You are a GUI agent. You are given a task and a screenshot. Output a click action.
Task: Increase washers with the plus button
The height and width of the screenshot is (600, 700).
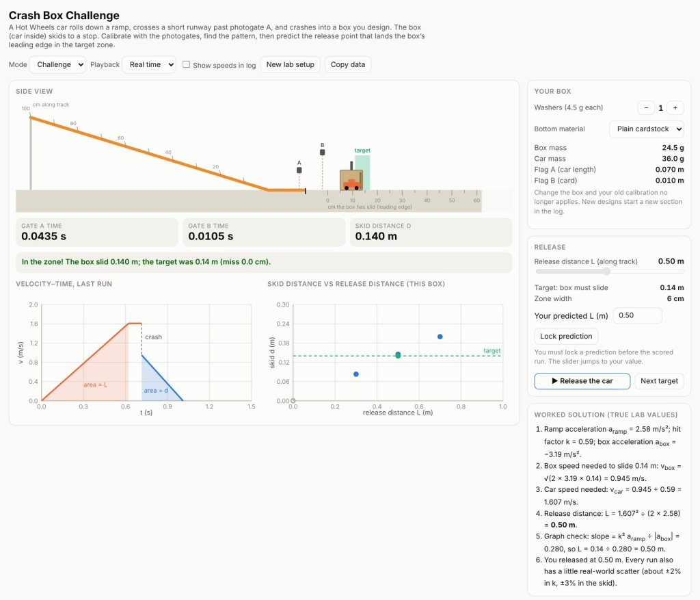[675, 107]
